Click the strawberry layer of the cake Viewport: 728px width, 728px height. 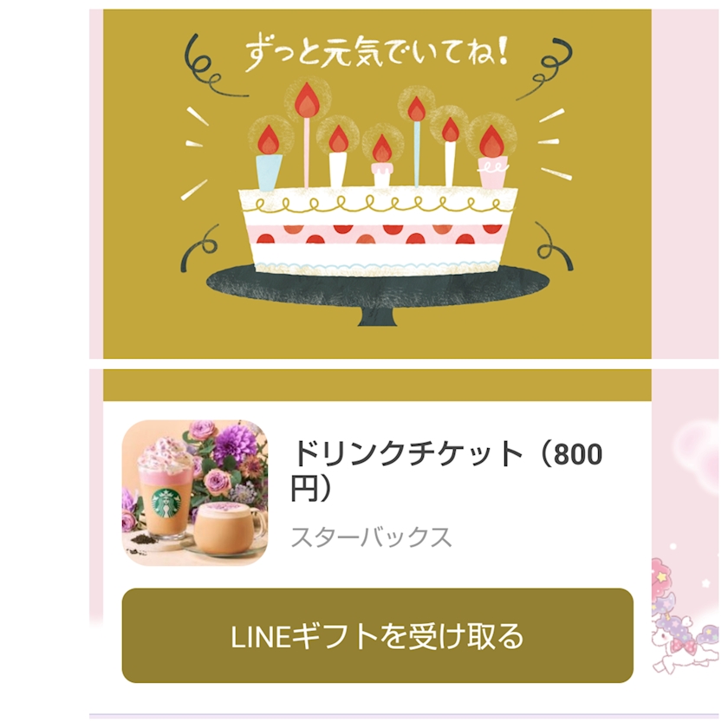(x=380, y=235)
